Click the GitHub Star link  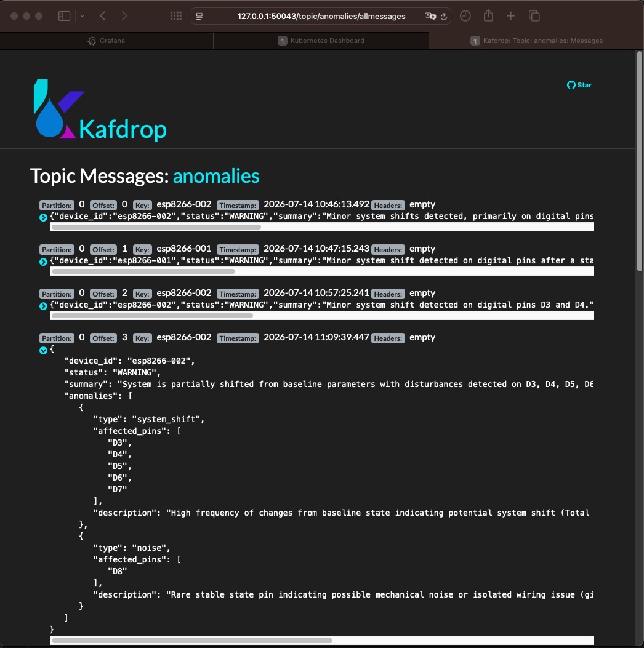tap(579, 85)
